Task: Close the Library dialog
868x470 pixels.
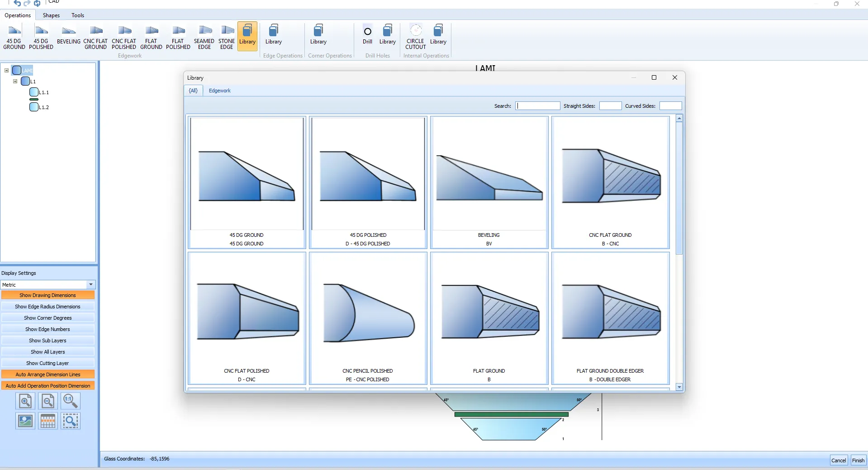Action: pyautogui.click(x=675, y=77)
